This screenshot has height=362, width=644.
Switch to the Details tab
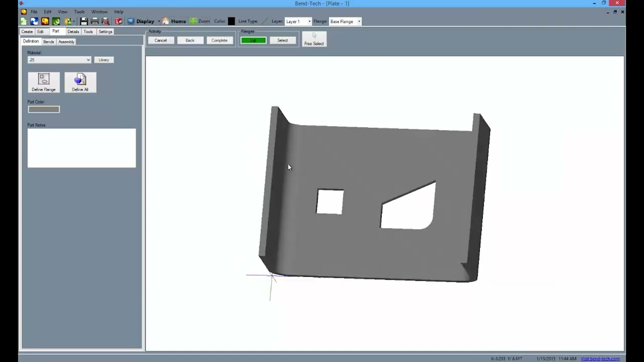73,32
